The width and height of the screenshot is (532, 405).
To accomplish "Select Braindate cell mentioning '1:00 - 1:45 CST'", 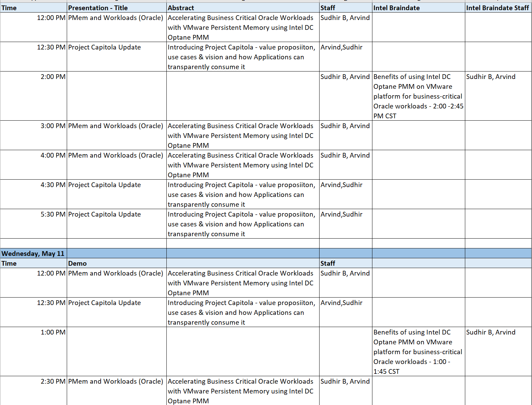I will (x=418, y=351).
